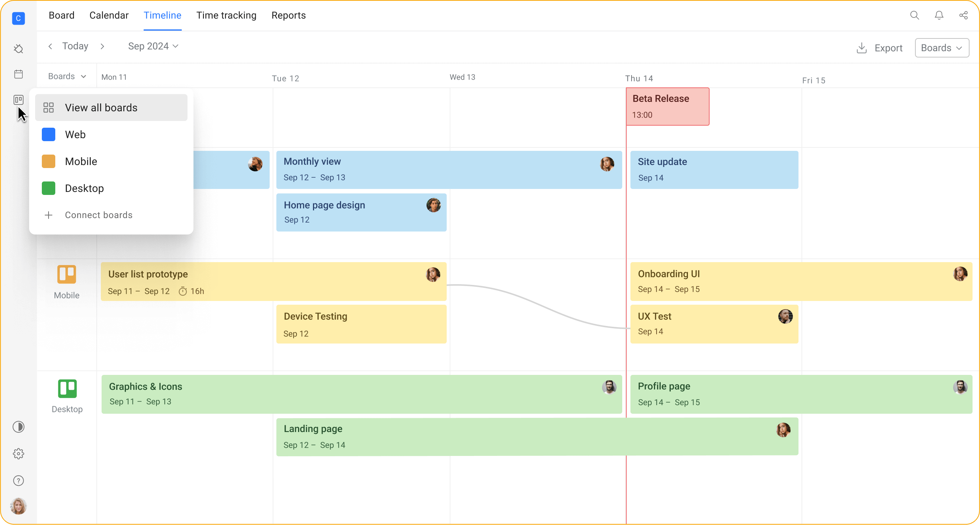Toggle the Web board in the boards list
The width and height of the screenshot is (980, 525).
pos(75,134)
